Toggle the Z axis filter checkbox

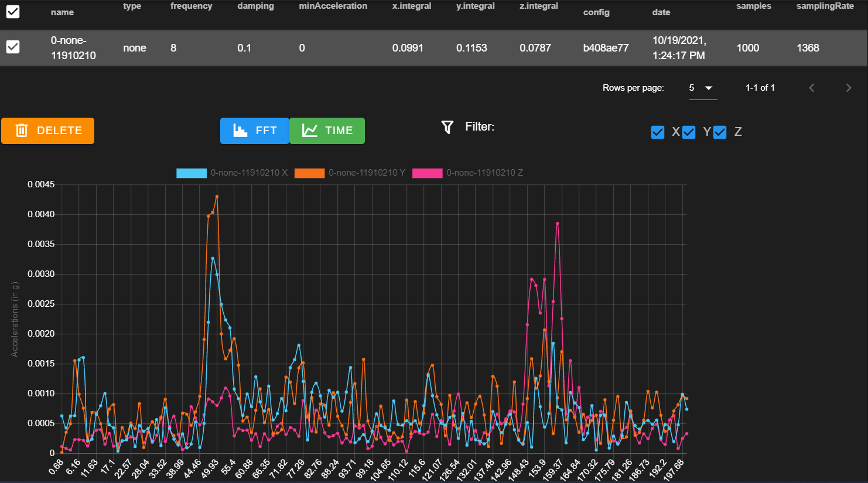(720, 132)
